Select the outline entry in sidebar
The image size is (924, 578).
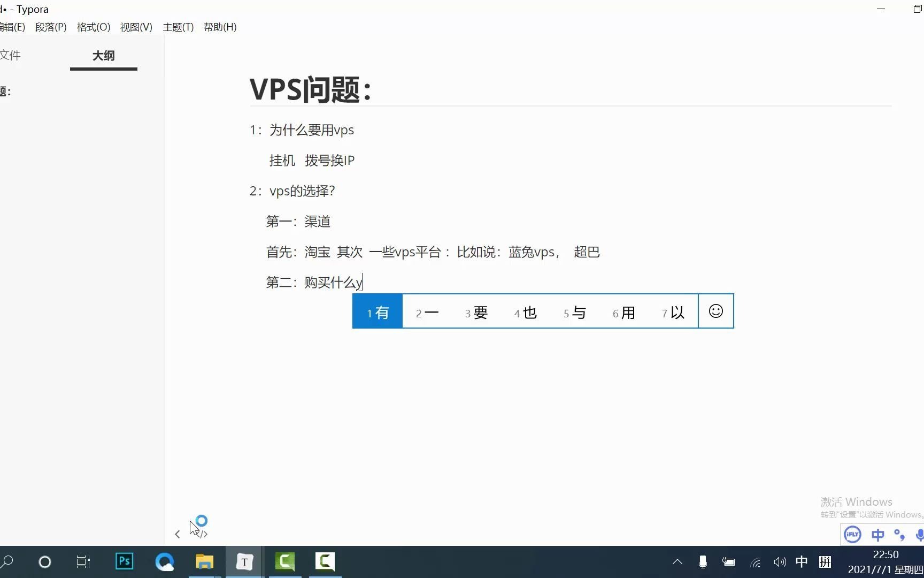(5, 92)
